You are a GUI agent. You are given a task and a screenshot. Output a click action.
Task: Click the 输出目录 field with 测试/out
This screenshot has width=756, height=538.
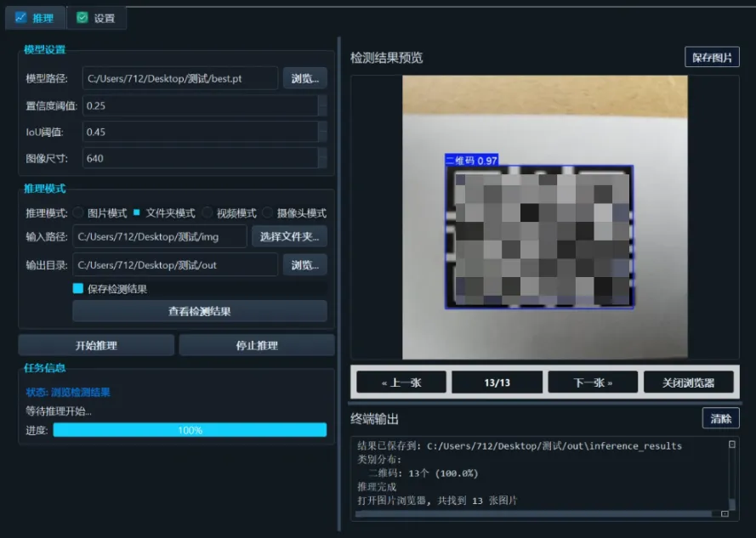175,264
